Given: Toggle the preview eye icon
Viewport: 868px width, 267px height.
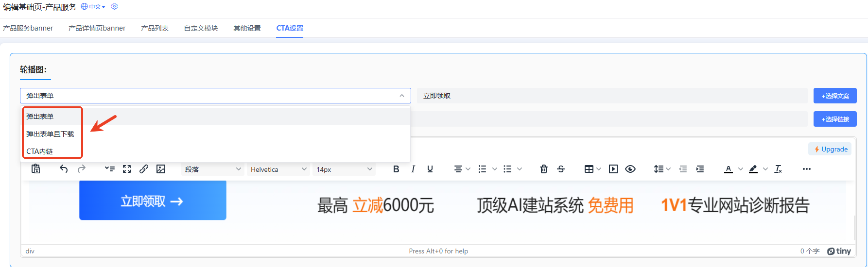Looking at the screenshot, I should tap(630, 169).
